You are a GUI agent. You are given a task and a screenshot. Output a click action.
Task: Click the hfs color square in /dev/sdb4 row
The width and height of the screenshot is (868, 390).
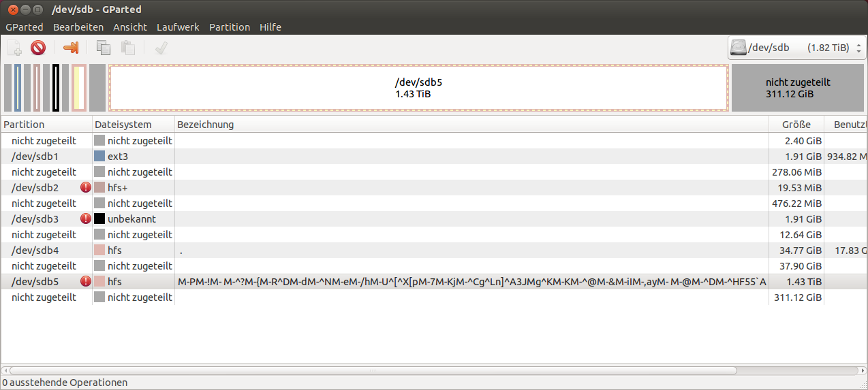[99, 250]
